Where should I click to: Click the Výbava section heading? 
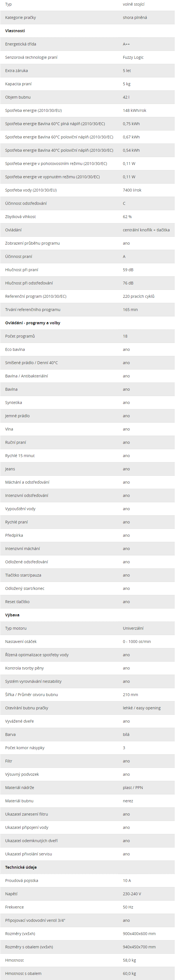tap(12, 615)
